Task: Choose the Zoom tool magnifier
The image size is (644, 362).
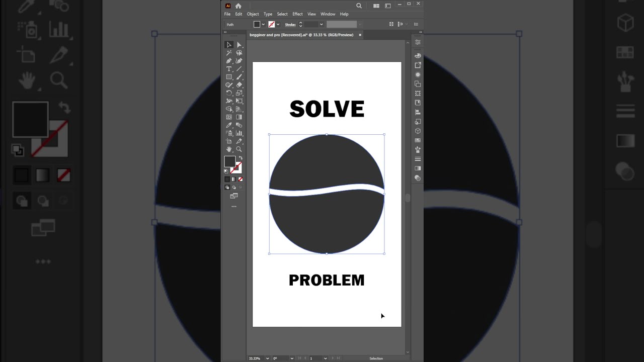Action: tap(239, 149)
